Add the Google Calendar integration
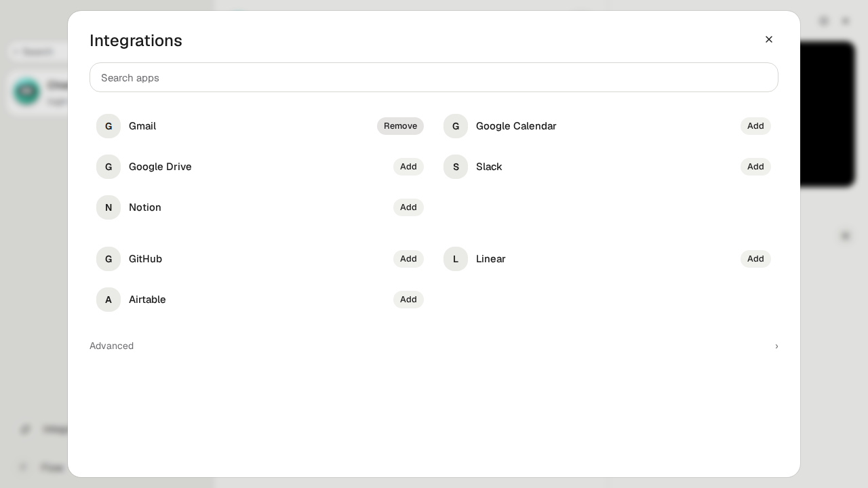 [x=755, y=126]
